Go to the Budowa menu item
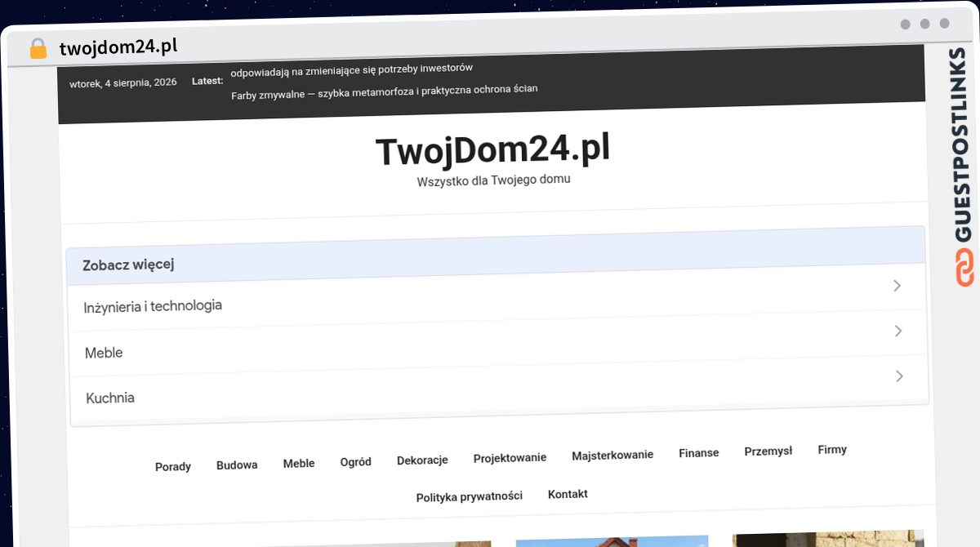 (237, 465)
